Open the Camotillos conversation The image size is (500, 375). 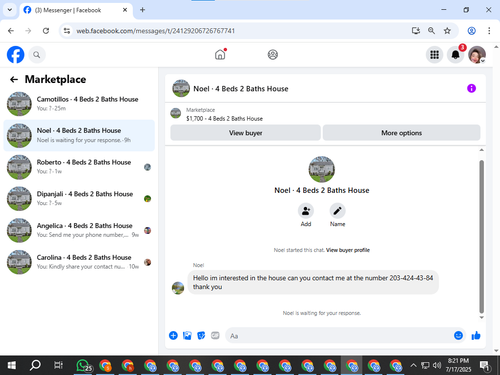click(79, 104)
